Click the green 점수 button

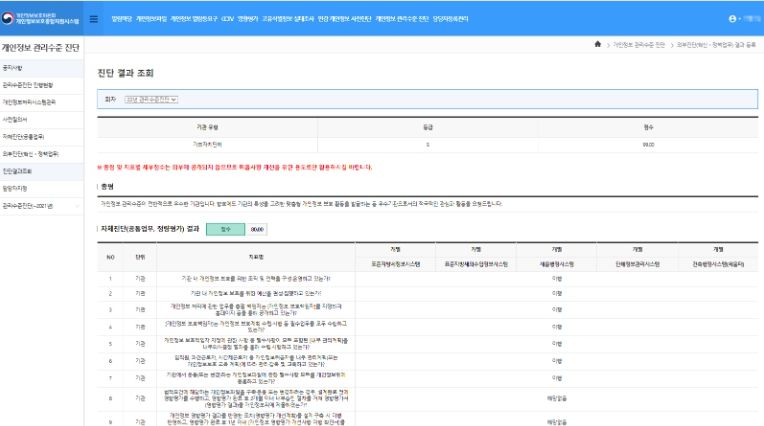coord(226,229)
